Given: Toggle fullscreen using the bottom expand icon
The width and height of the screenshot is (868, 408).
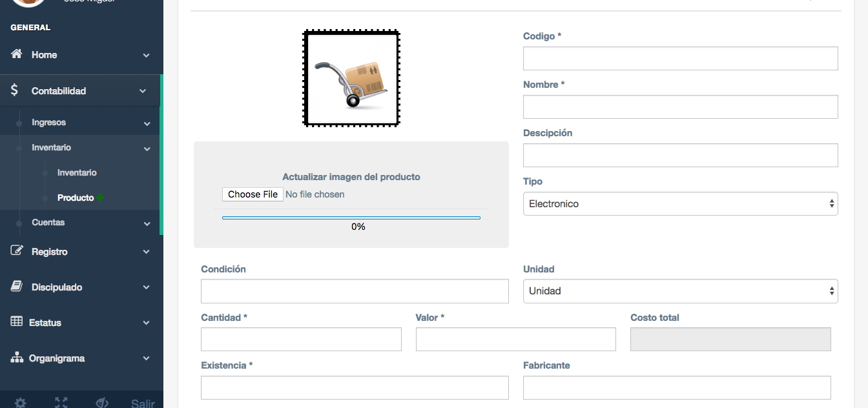Looking at the screenshot, I should tap(61, 403).
